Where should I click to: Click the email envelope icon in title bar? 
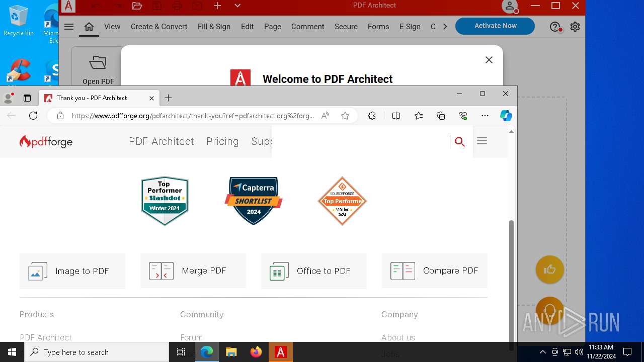point(197,6)
